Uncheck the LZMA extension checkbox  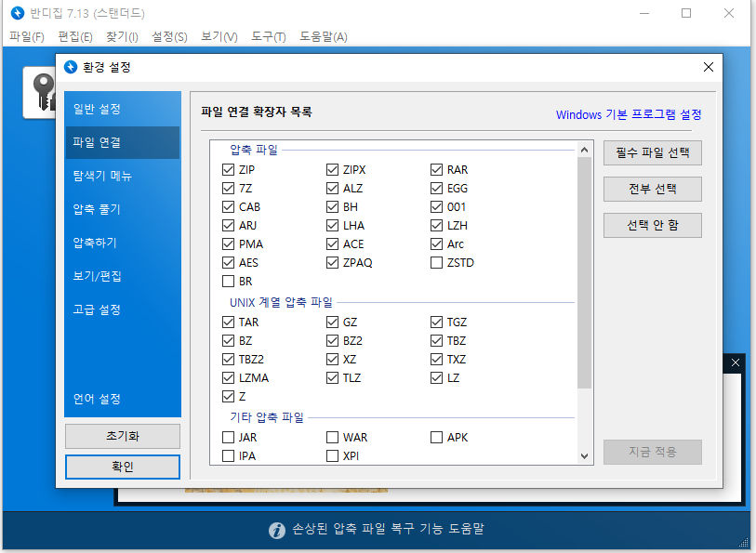click(228, 378)
